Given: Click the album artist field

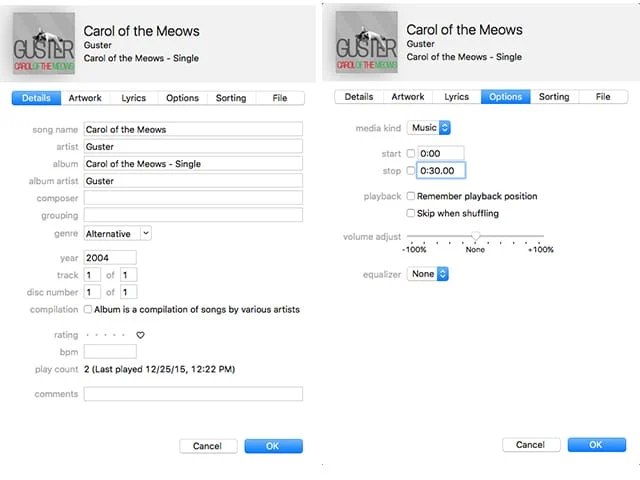Looking at the screenshot, I should (193, 181).
